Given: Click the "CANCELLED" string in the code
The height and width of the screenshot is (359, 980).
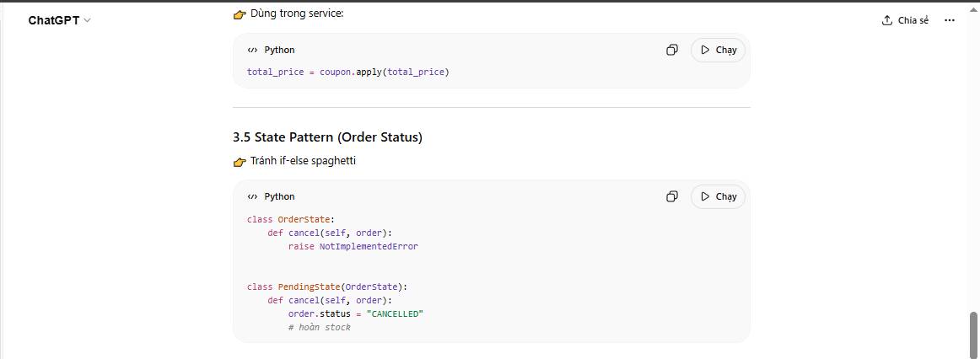Looking at the screenshot, I should 394,313.
